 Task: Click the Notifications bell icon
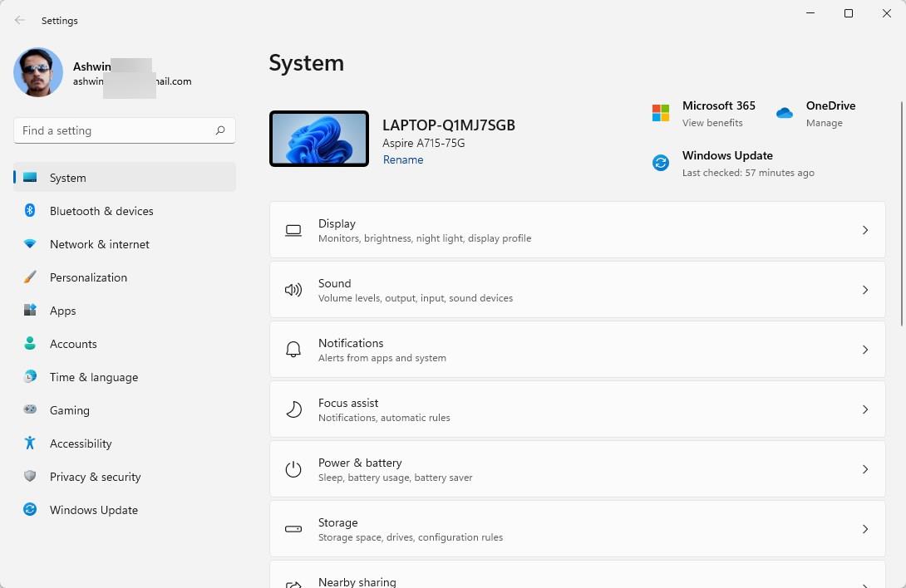pos(293,350)
